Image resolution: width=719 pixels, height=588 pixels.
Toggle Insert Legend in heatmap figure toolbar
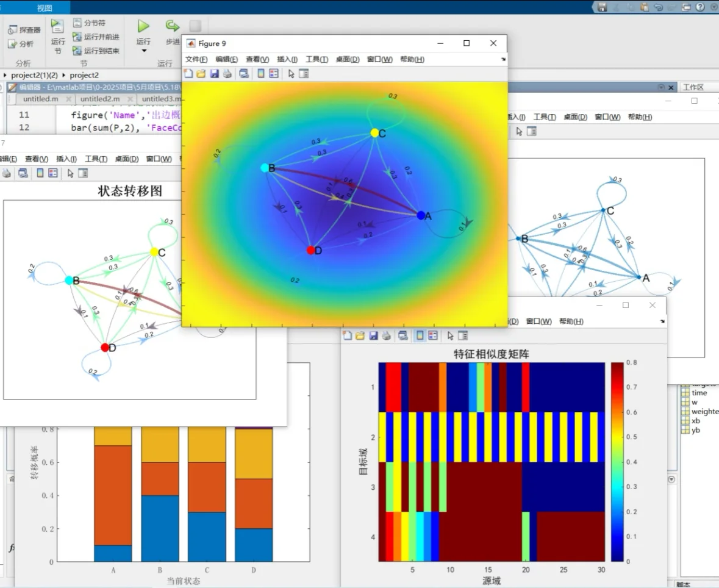click(433, 335)
